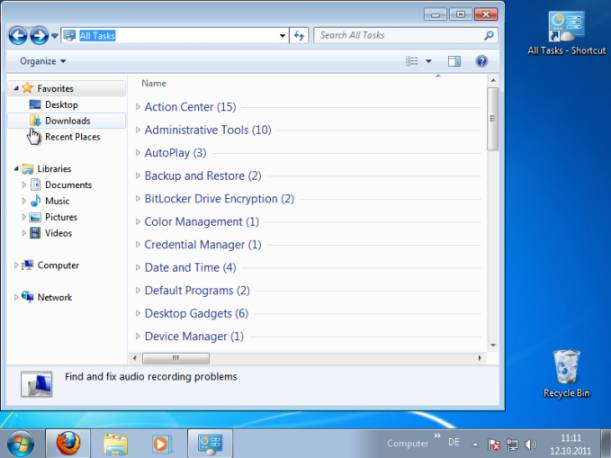The height and width of the screenshot is (458, 611).
Task: Click the DE language indicator
Action: click(x=454, y=442)
